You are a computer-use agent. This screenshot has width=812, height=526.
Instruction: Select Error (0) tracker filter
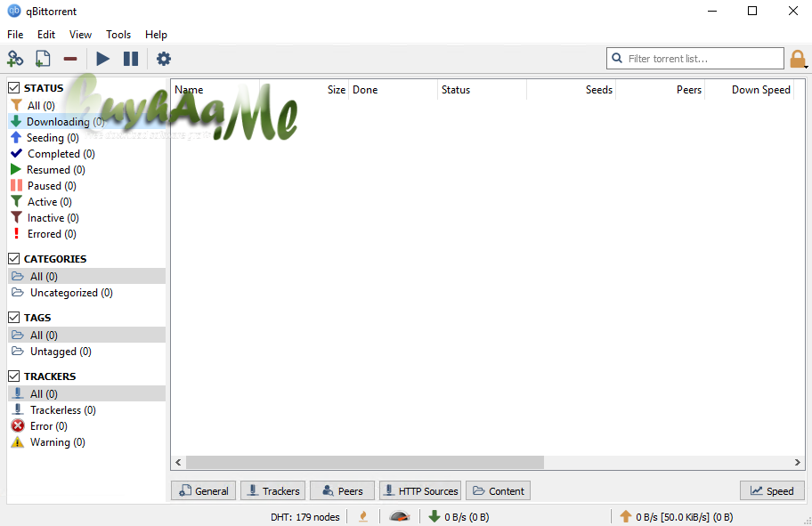(x=87, y=426)
